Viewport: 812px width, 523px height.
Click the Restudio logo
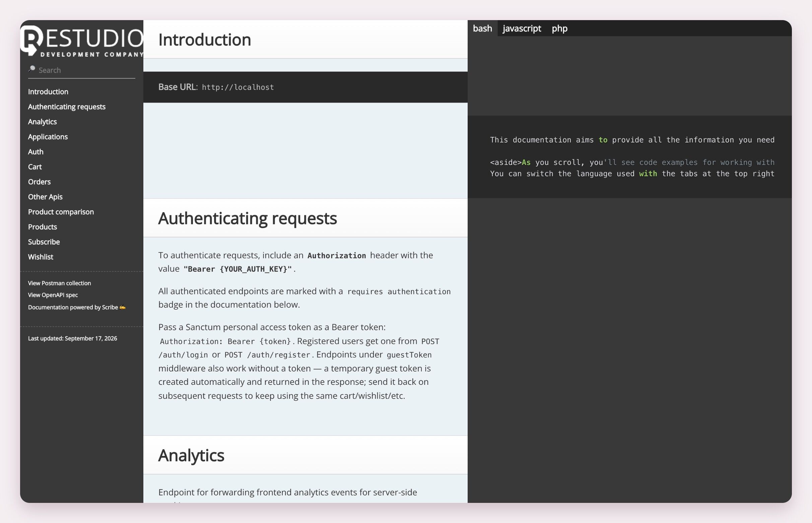tap(82, 41)
